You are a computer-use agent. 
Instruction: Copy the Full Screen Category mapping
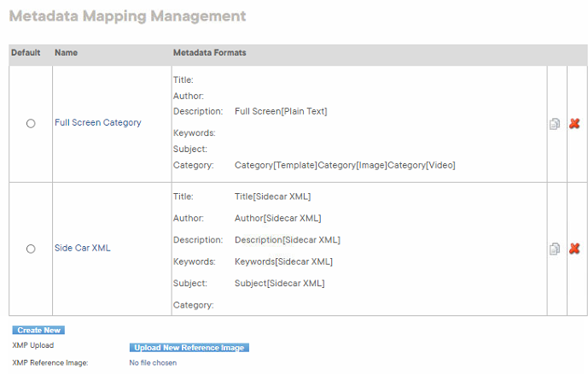[555, 124]
